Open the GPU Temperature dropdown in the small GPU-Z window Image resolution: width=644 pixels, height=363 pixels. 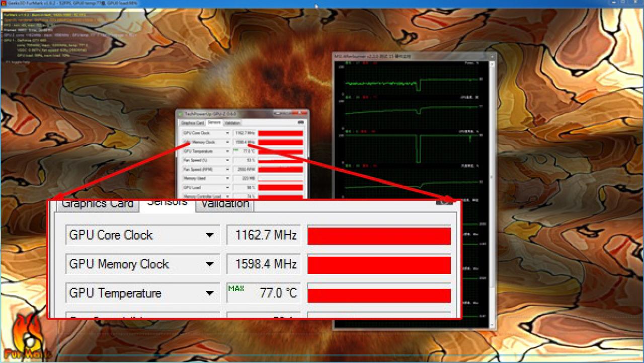point(227,151)
